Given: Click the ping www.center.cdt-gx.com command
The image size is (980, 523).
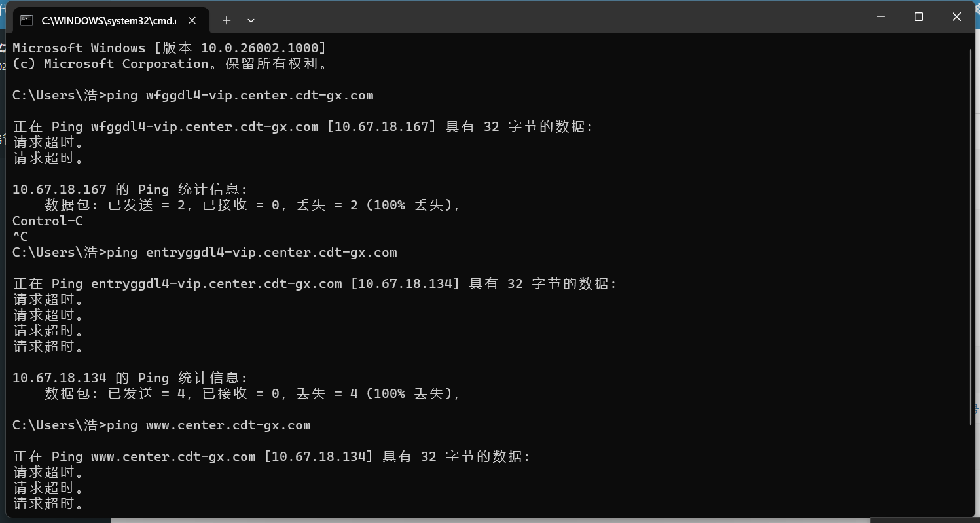Looking at the screenshot, I should [208, 425].
